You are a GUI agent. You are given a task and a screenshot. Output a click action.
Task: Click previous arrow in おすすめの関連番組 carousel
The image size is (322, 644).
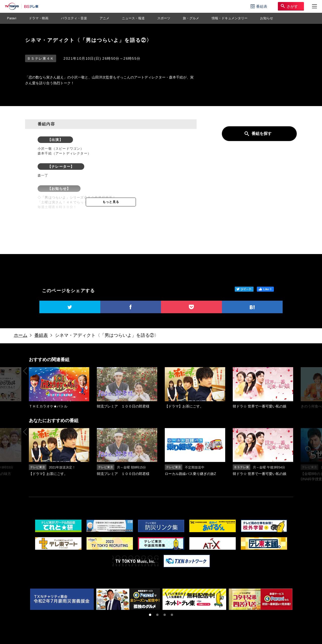click(x=25, y=371)
